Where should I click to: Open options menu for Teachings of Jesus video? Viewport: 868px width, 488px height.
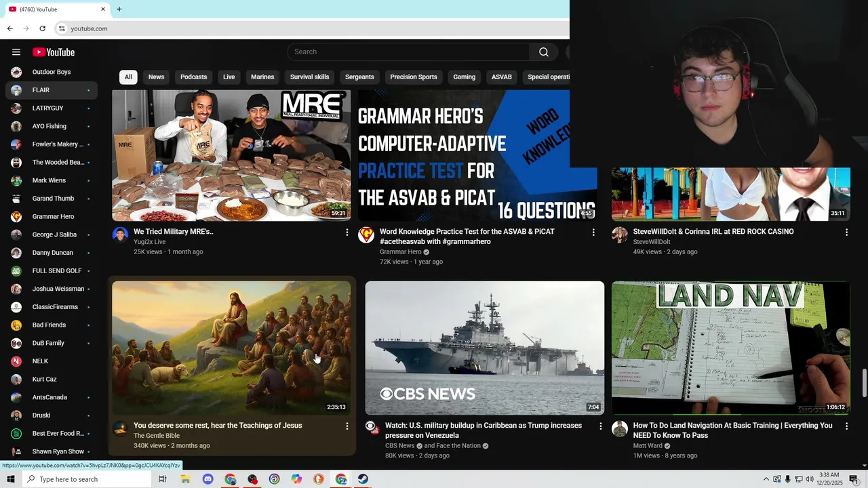pos(347,426)
